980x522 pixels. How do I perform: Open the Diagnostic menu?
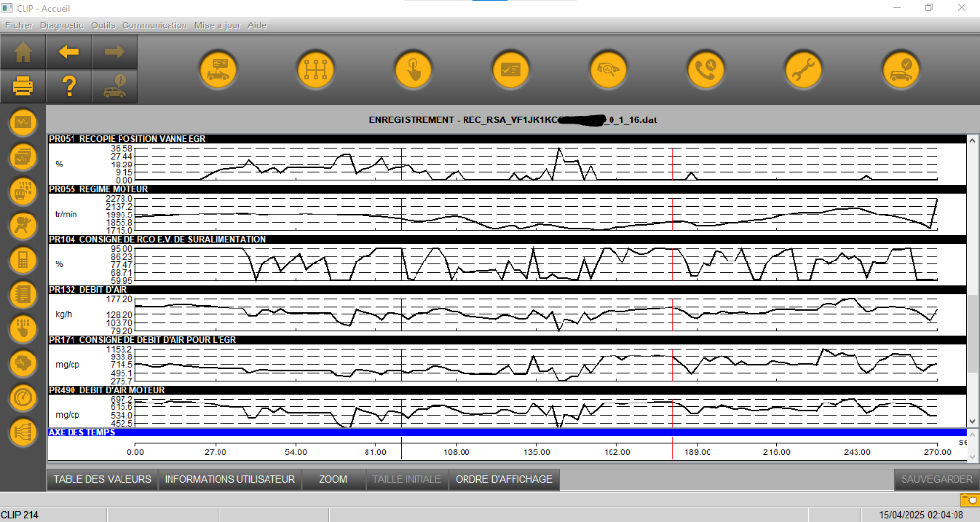coord(62,24)
